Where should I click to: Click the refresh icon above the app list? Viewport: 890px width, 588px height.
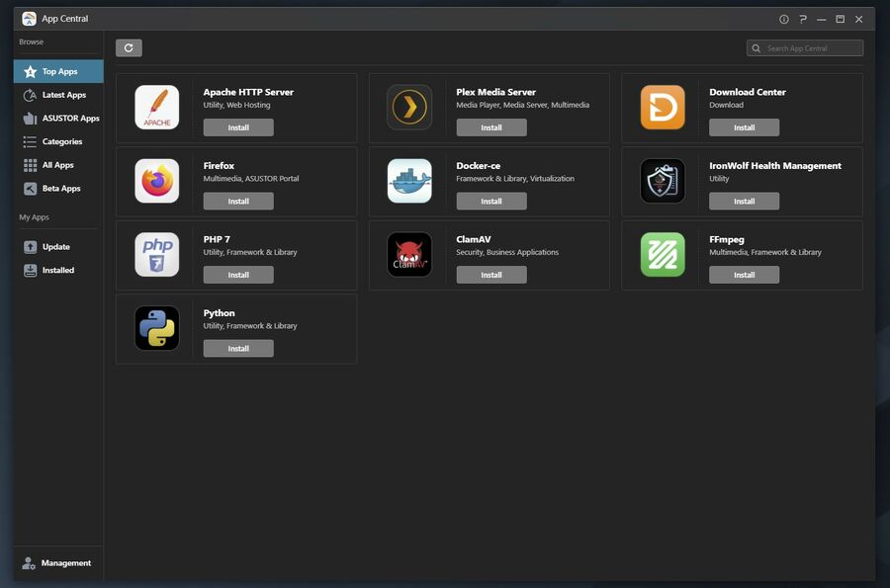[126, 45]
